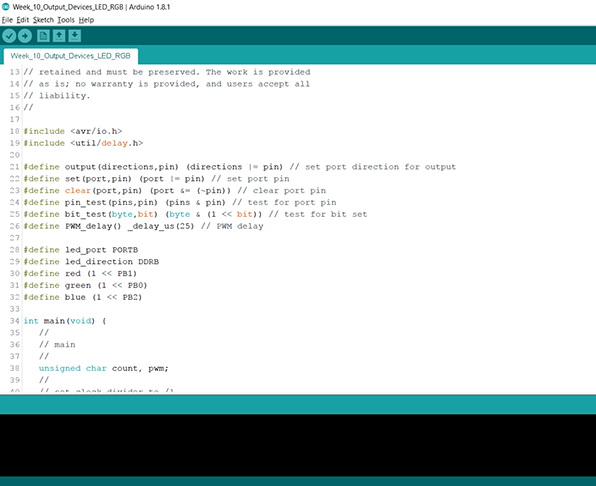Click comment line 14 about no warranty

tap(166, 84)
